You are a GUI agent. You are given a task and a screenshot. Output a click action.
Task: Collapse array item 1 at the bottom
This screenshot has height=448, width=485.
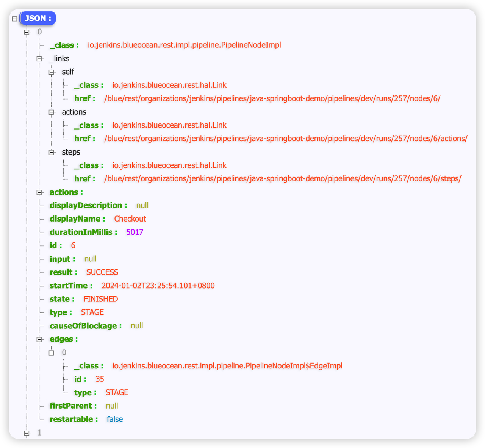pos(27,433)
